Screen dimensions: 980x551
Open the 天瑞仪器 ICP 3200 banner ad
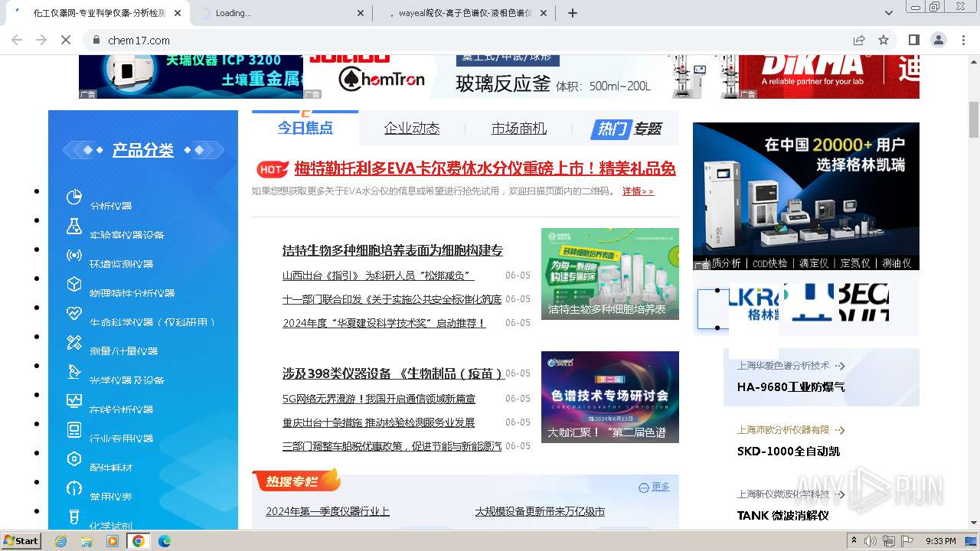click(191, 77)
